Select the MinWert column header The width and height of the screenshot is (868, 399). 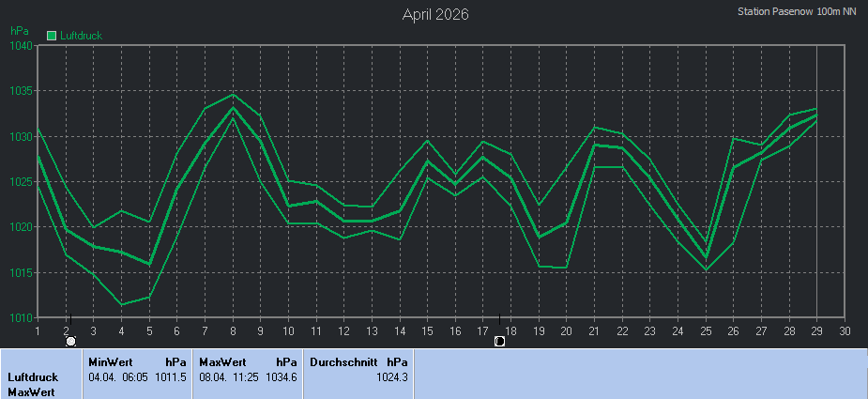click(x=109, y=361)
